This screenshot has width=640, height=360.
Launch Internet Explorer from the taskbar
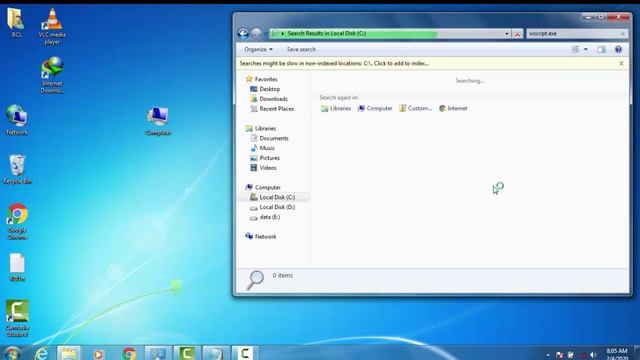pos(41,353)
